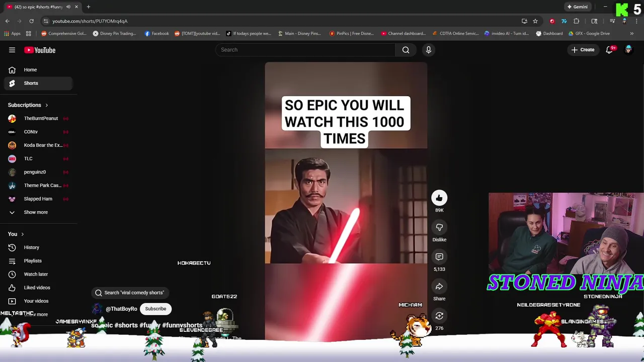The image size is (644, 362).
Task: Expand Subscriptions section chevron
Action: (46, 105)
